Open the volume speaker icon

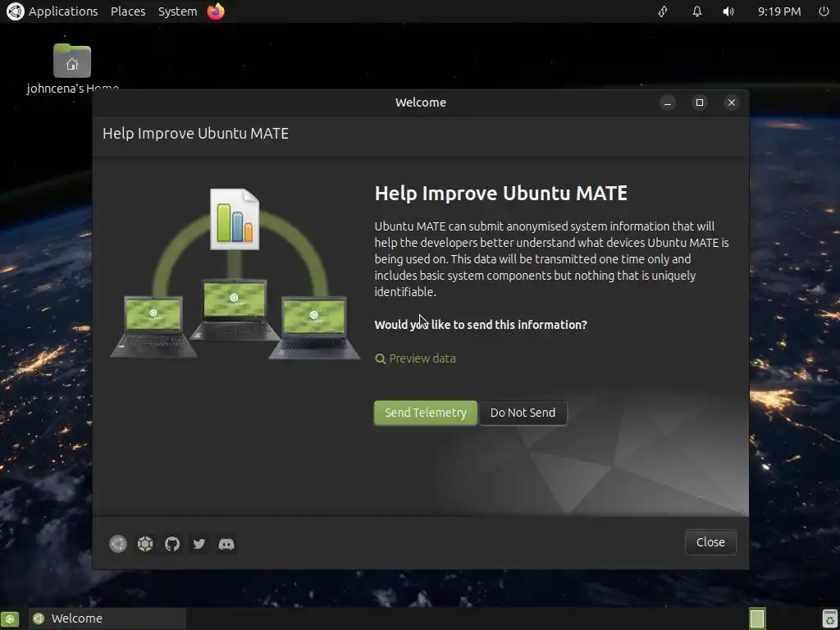[728, 11]
